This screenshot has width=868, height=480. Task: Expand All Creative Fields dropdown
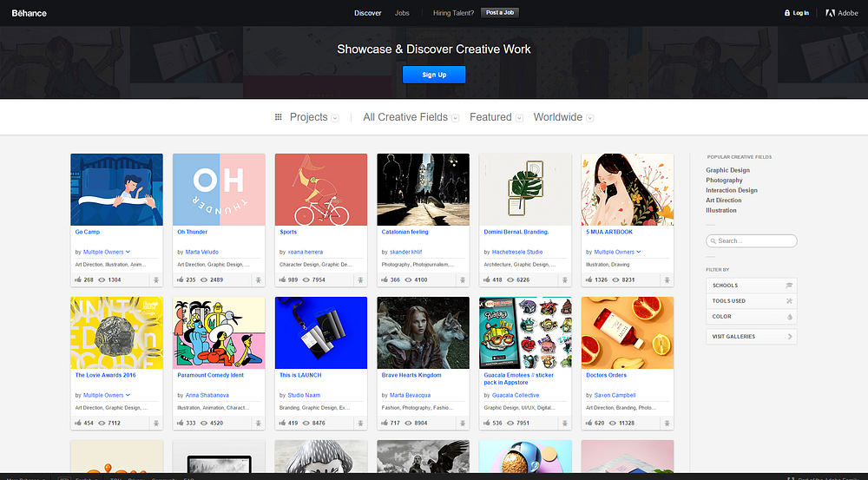[411, 117]
